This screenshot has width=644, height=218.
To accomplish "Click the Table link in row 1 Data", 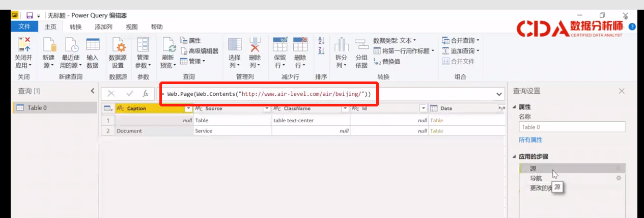I will [x=436, y=121].
